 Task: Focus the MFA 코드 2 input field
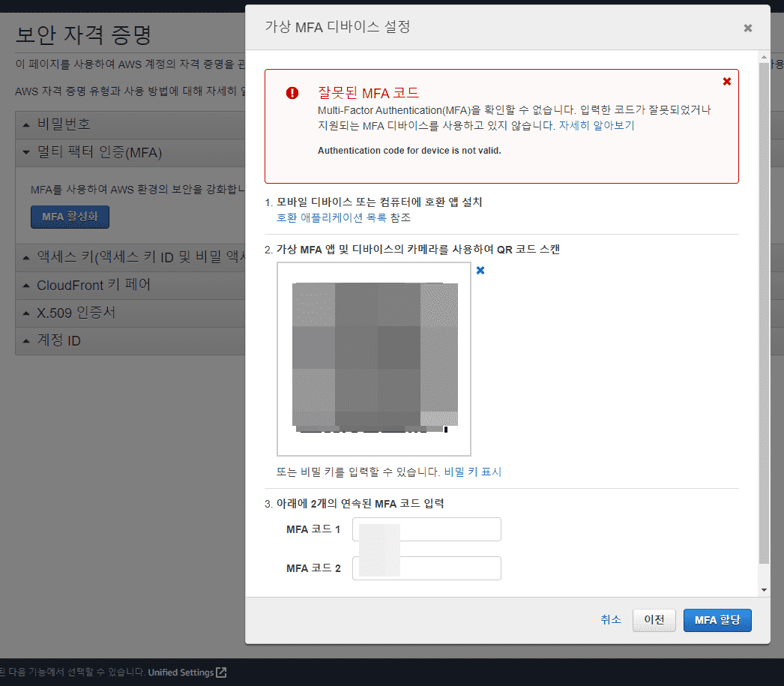(x=426, y=568)
